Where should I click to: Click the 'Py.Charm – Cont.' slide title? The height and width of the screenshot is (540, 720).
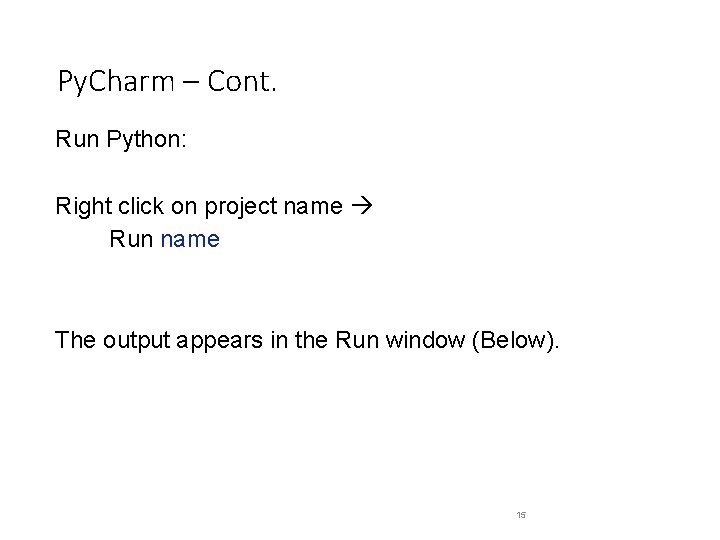coord(166,81)
